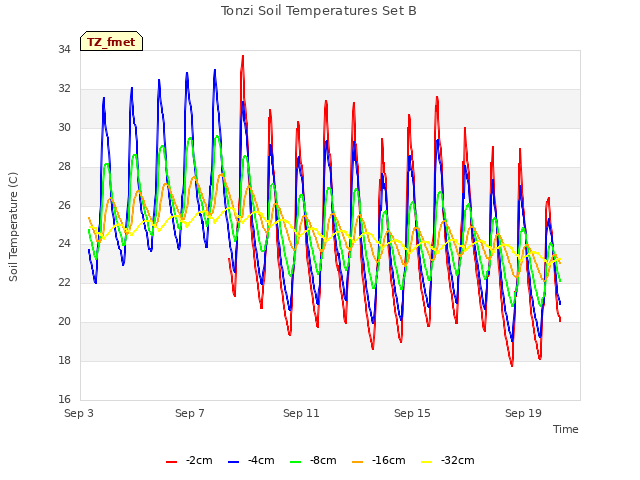The height and width of the screenshot is (480, 640).
Task: Click the 16 y-axis tick label
Action: pos(64,399)
